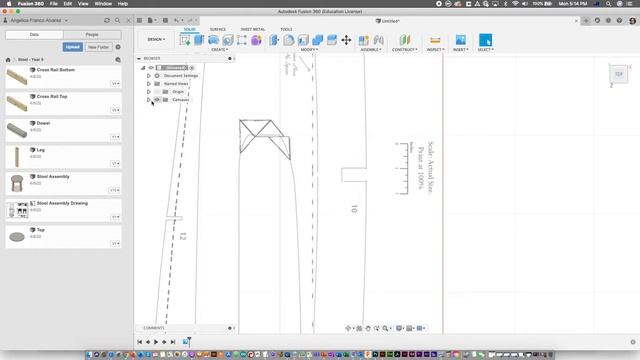Select the Pan hand tool in navigation bar
The image size is (640, 360).
pyautogui.click(x=368, y=328)
